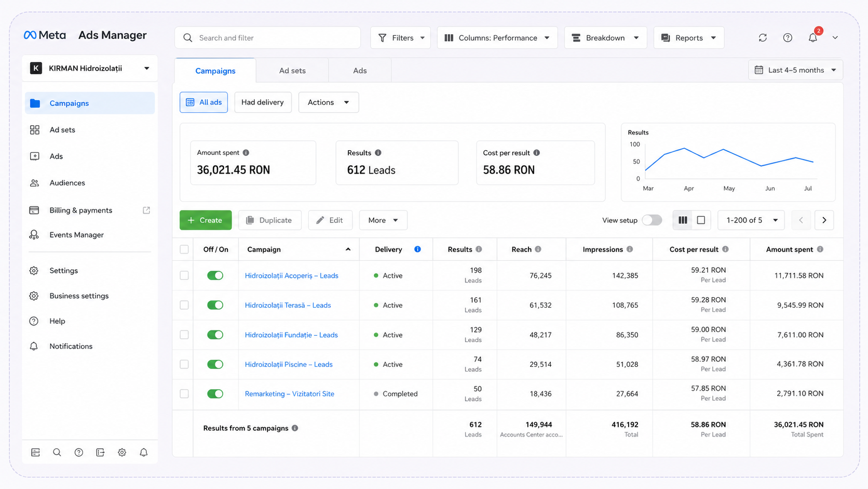
Task: Click the bottom sidebar exit panel icon
Action: click(x=100, y=453)
